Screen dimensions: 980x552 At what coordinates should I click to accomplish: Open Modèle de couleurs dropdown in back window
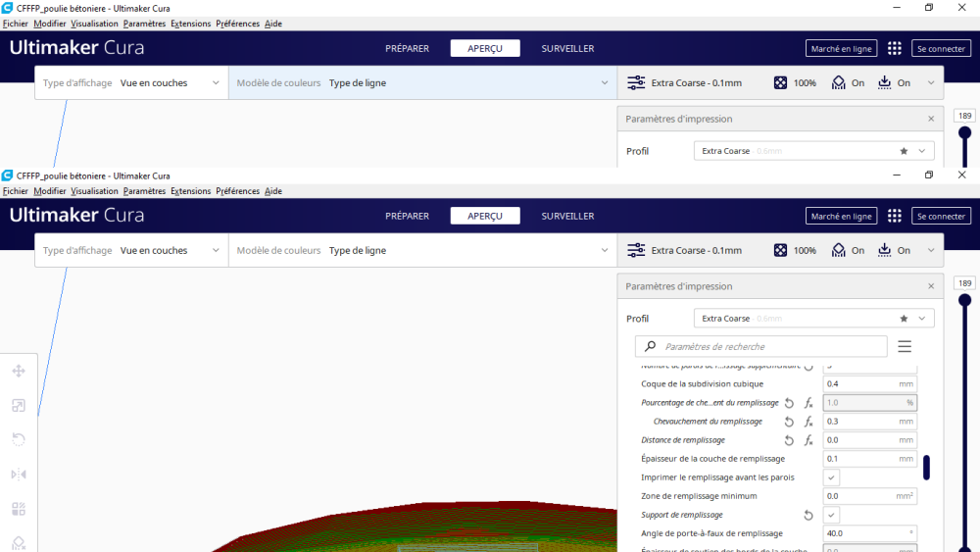pyautogui.click(x=422, y=82)
